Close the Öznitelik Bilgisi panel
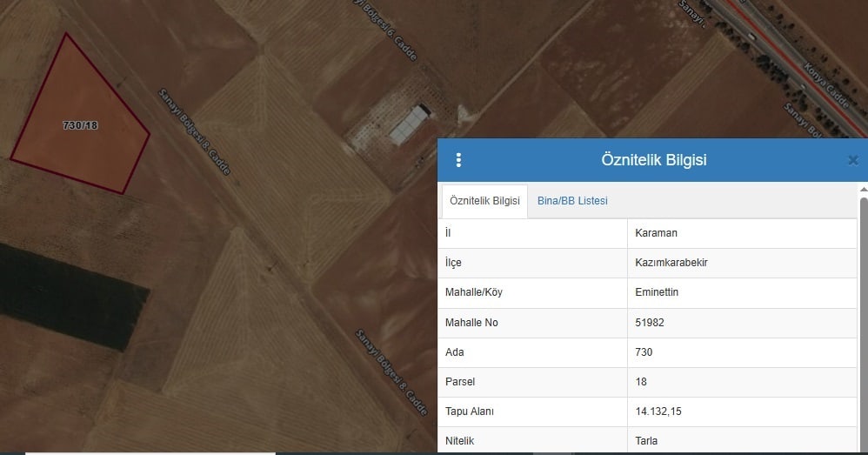Screen dimensions: 868x455 (x=853, y=160)
